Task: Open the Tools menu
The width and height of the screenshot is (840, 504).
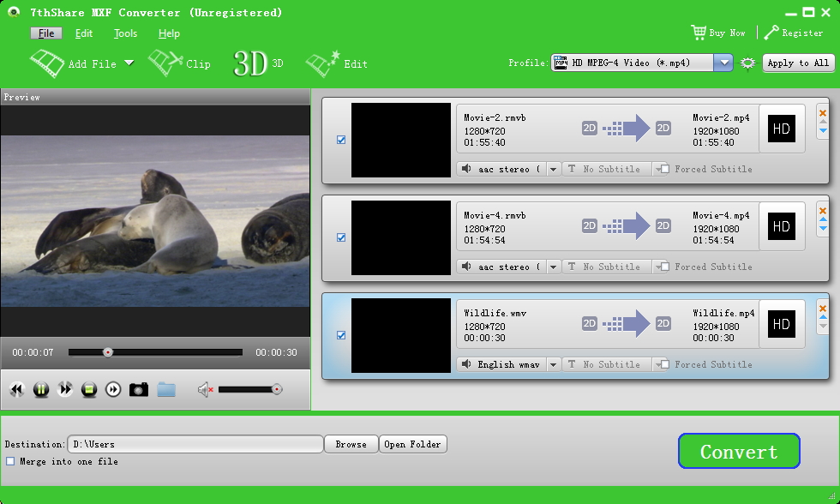Action: click(x=125, y=33)
